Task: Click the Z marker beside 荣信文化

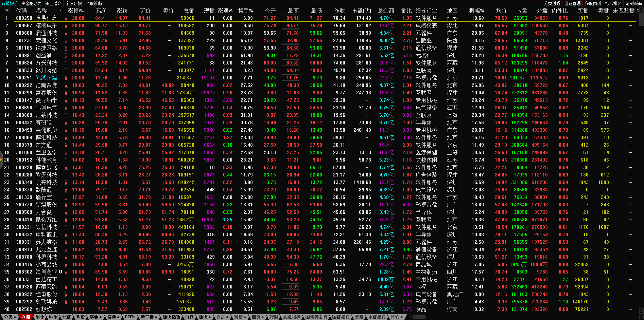Action: click(x=66, y=41)
